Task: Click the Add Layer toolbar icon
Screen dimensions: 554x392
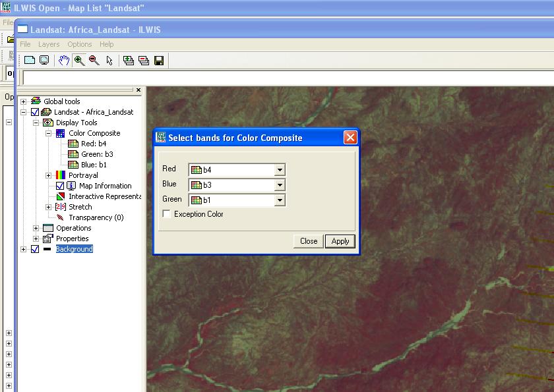Action: 129,61
